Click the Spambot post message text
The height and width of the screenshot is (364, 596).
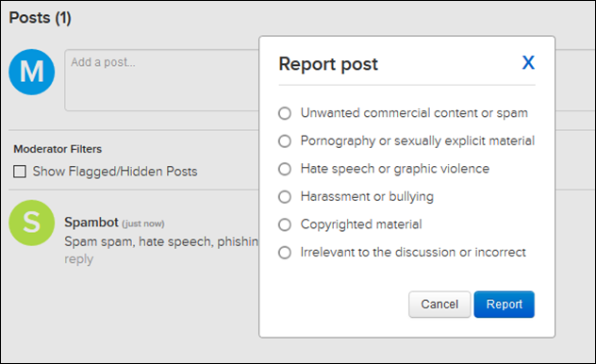(161, 241)
